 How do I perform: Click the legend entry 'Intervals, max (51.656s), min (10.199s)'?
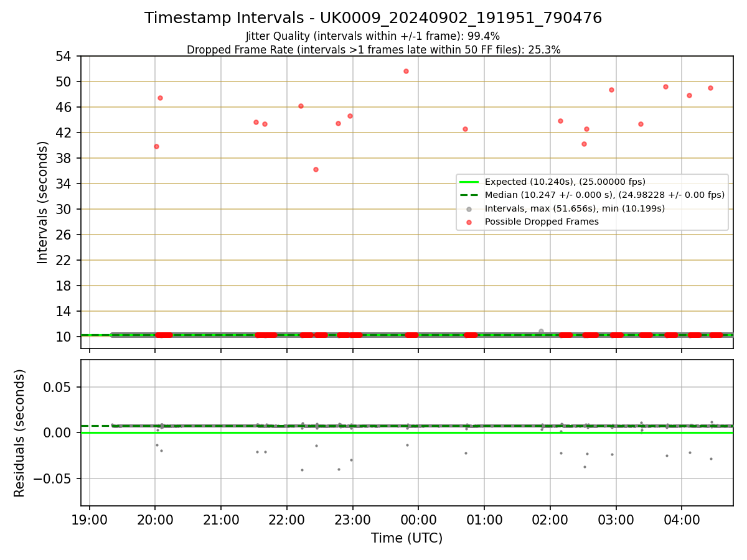pyautogui.click(x=575, y=208)
